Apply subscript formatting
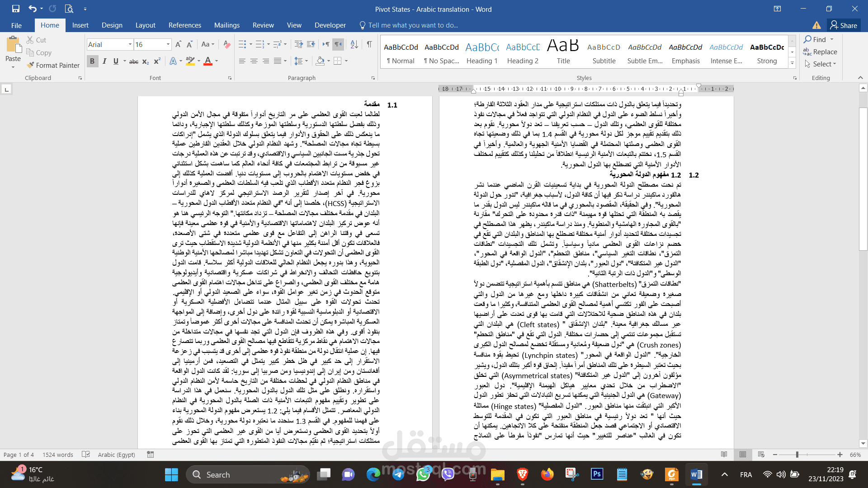Image resolution: width=868 pixels, height=488 pixels. (x=146, y=61)
